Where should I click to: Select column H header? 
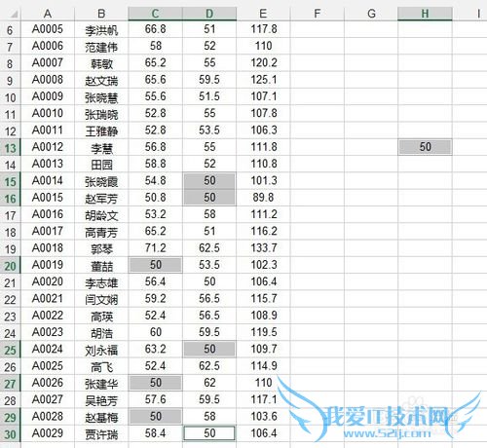[x=425, y=14]
